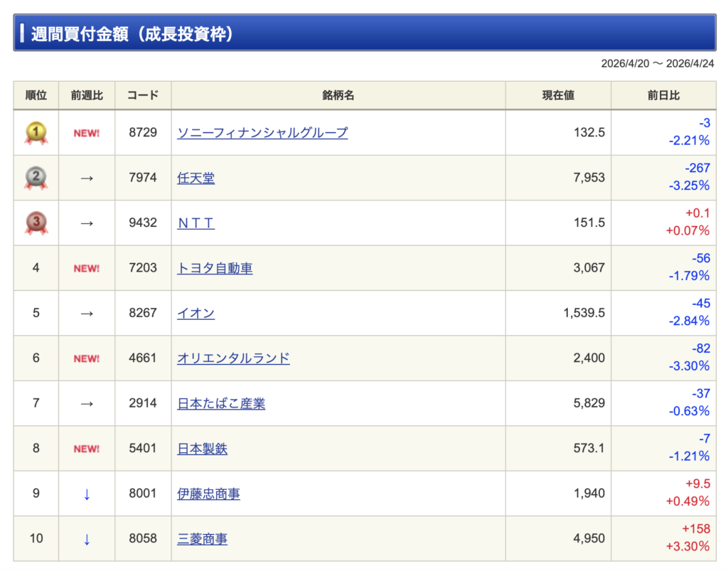Click the blue down arrow for 伊藤忠商事
Screen dimensions: 728x571
coord(87,494)
